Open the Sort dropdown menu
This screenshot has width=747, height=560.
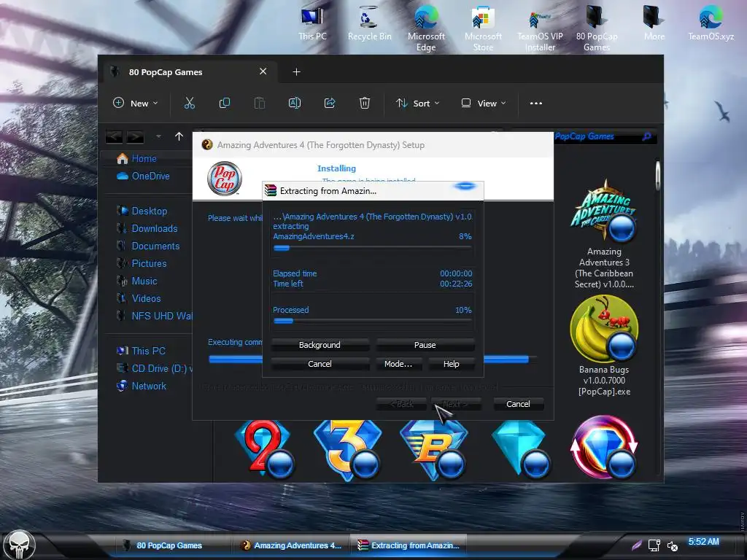pos(418,103)
